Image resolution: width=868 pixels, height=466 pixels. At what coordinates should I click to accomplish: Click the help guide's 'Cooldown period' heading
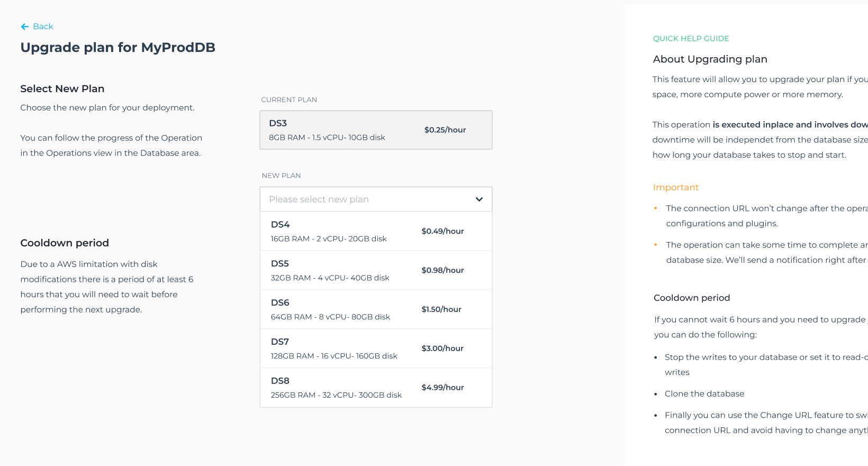[691, 298]
